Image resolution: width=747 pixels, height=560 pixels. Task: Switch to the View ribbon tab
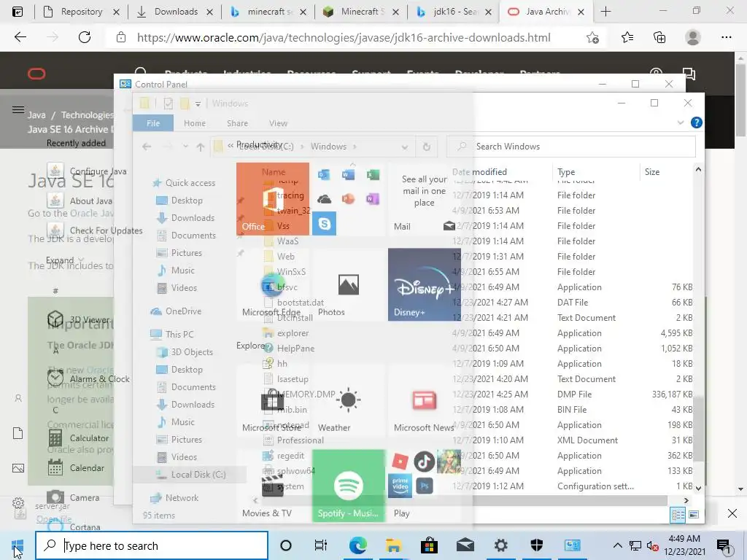278,123
